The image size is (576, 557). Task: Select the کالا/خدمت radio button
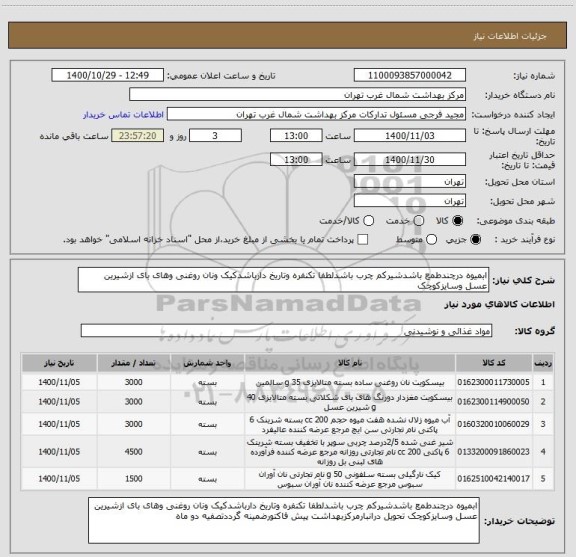tap(368, 221)
